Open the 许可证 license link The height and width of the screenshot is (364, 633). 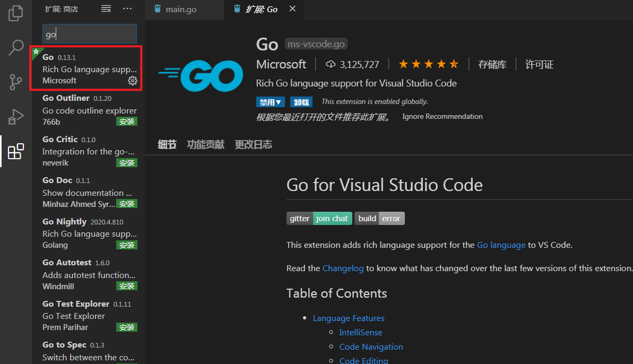pyautogui.click(x=539, y=65)
